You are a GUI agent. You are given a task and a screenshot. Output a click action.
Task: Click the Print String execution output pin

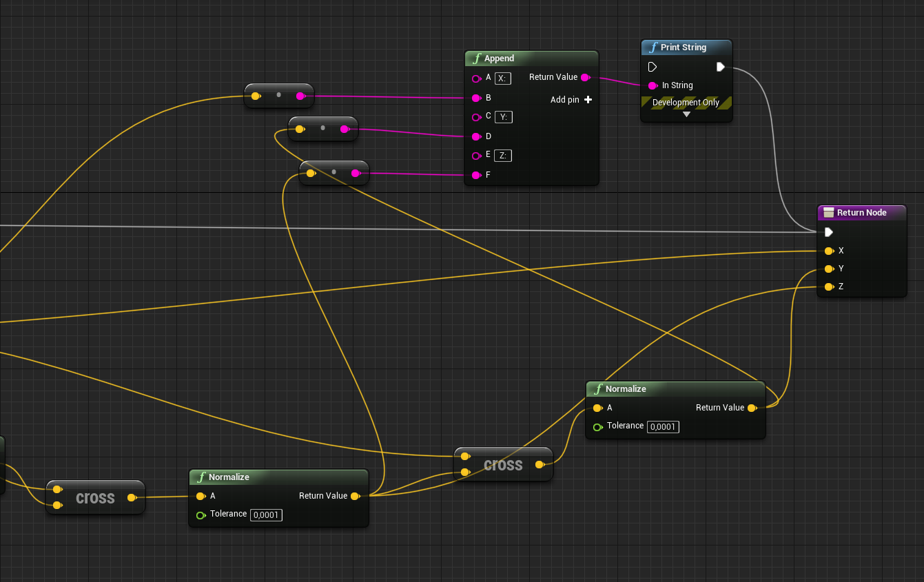(x=720, y=67)
